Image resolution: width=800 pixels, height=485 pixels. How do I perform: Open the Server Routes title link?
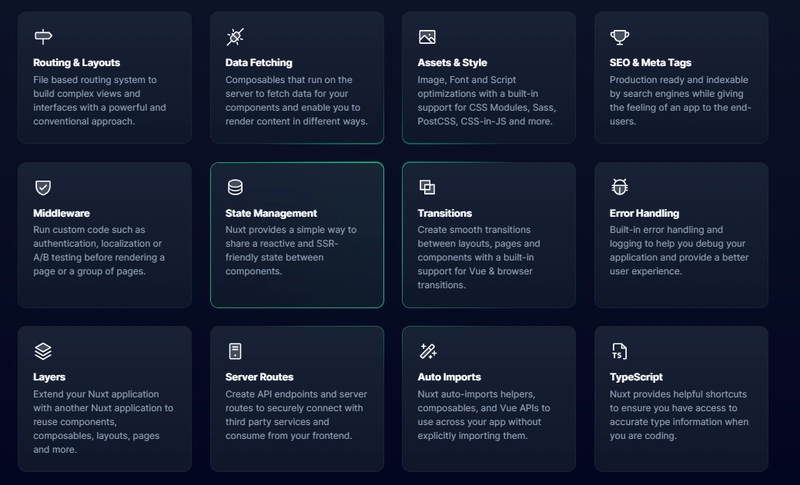259,377
